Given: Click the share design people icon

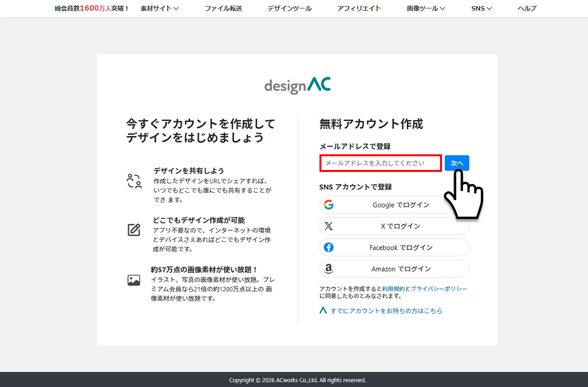Looking at the screenshot, I should point(134,181).
